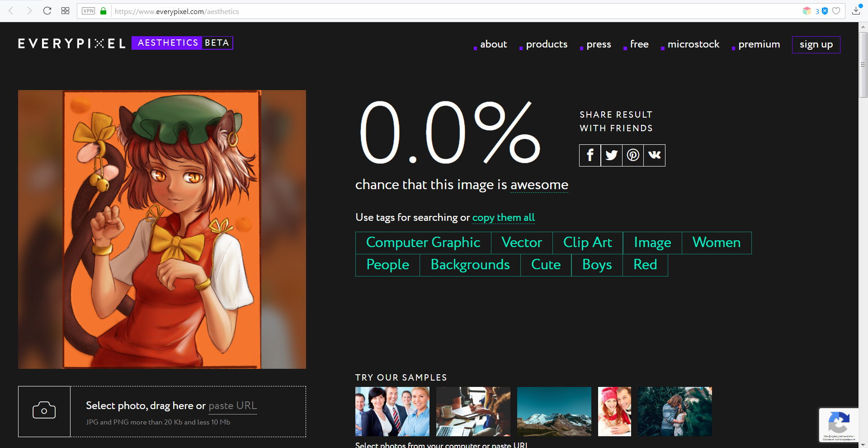
Task: Select the Clip Art tag
Action: 588,243
